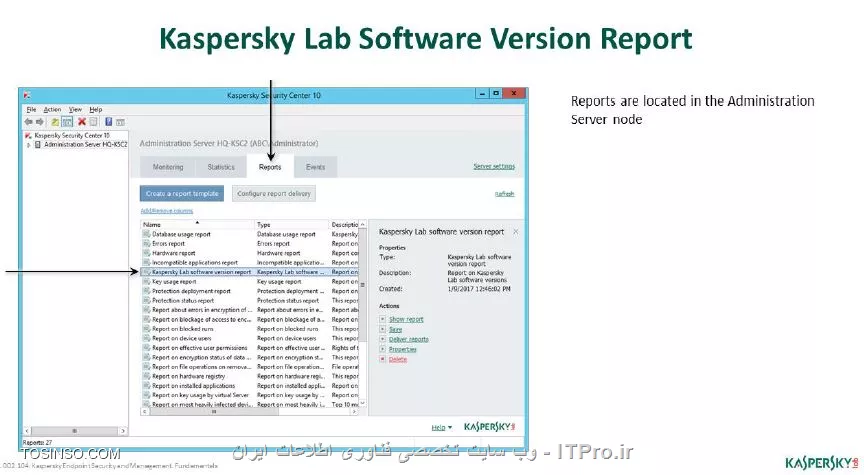
Task: Click the Kaspersky Security Center 10 root icon
Action: pos(28,136)
